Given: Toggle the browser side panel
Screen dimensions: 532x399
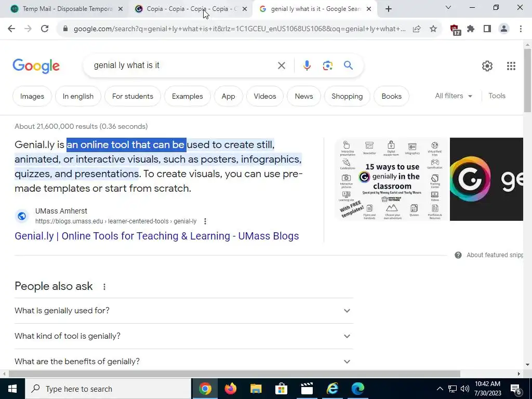Looking at the screenshot, I should (x=487, y=29).
